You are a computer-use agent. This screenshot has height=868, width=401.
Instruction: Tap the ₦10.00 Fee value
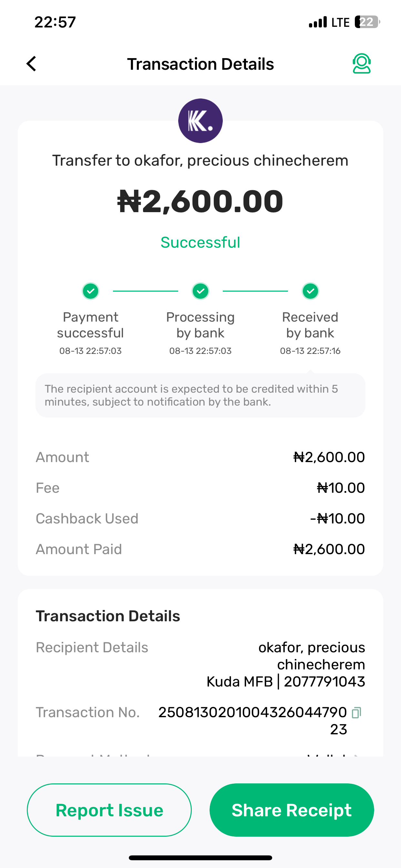click(x=341, y=488)
